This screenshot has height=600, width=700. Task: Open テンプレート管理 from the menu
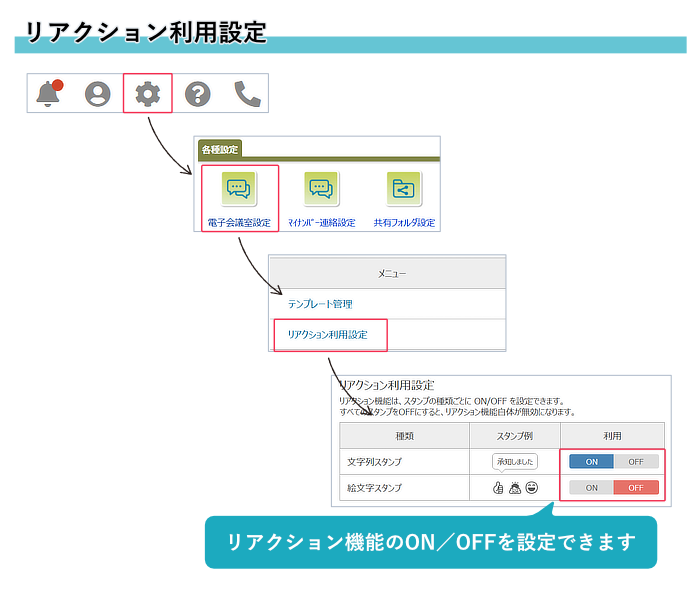click(319, 303)
